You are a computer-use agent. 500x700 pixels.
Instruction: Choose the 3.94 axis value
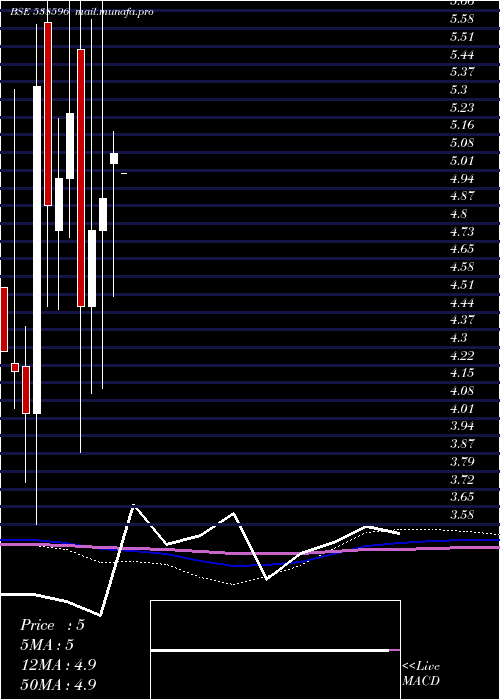coord(462,426)
